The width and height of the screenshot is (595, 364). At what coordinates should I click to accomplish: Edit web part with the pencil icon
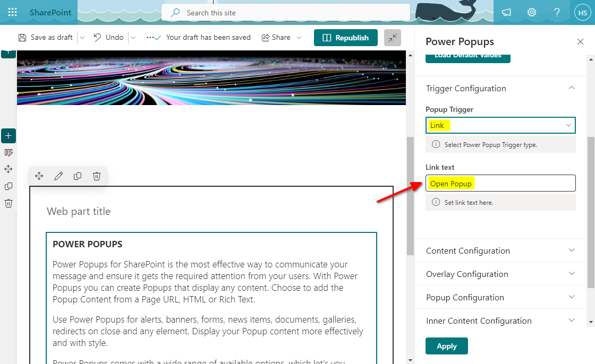tap(58, 176)
